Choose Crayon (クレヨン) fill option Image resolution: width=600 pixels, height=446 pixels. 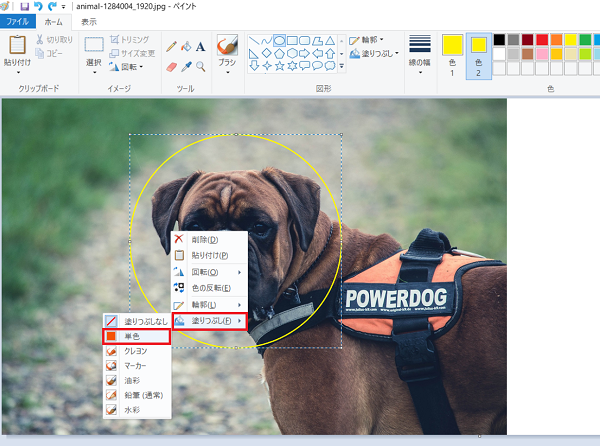tap(137, 351)
